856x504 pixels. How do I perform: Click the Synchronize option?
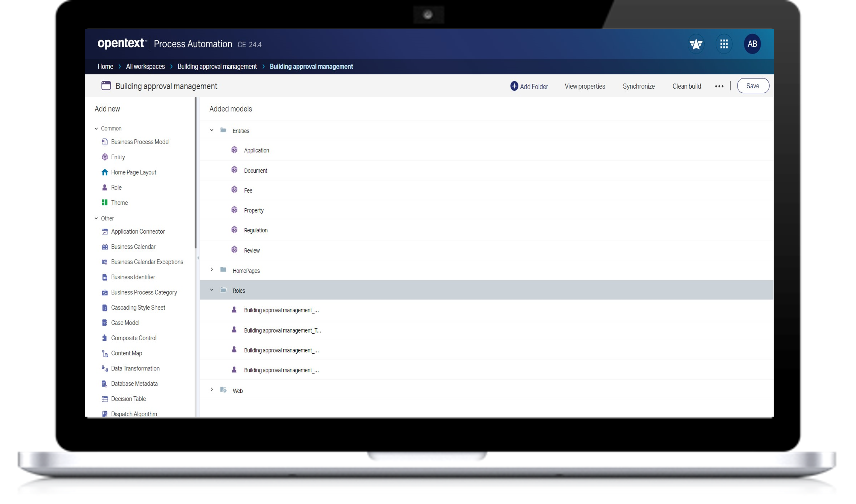(x=639, y=86)
